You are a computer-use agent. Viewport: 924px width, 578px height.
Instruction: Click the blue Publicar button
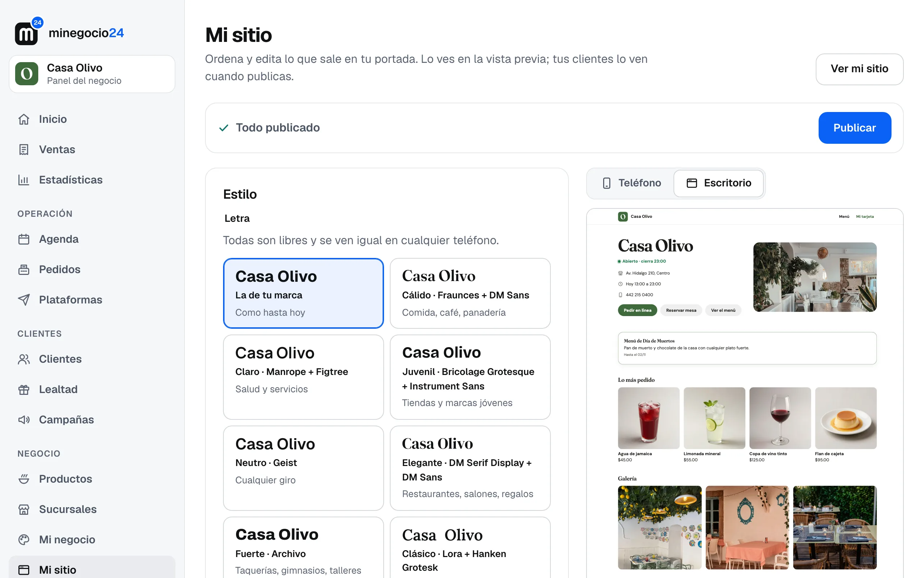[854, 128]
